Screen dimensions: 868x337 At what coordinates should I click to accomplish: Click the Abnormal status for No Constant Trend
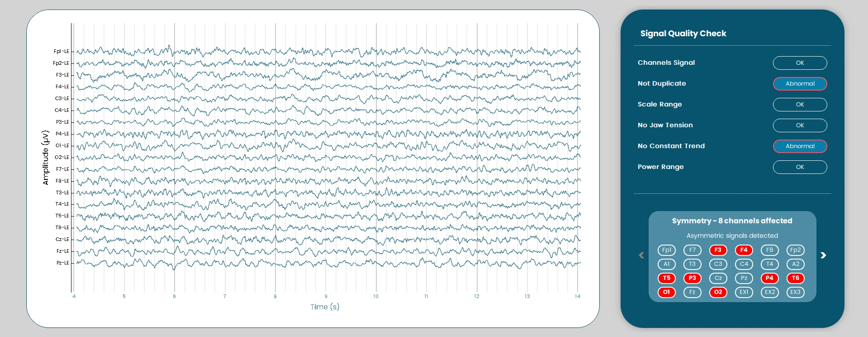pyautogui.click(x=800, y=146)
